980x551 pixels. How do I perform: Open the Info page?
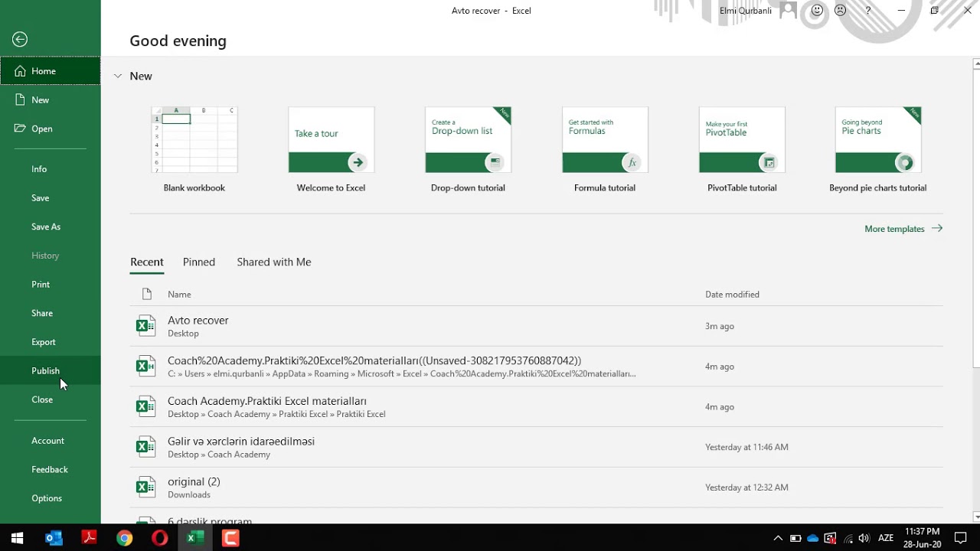click(50, 169)
